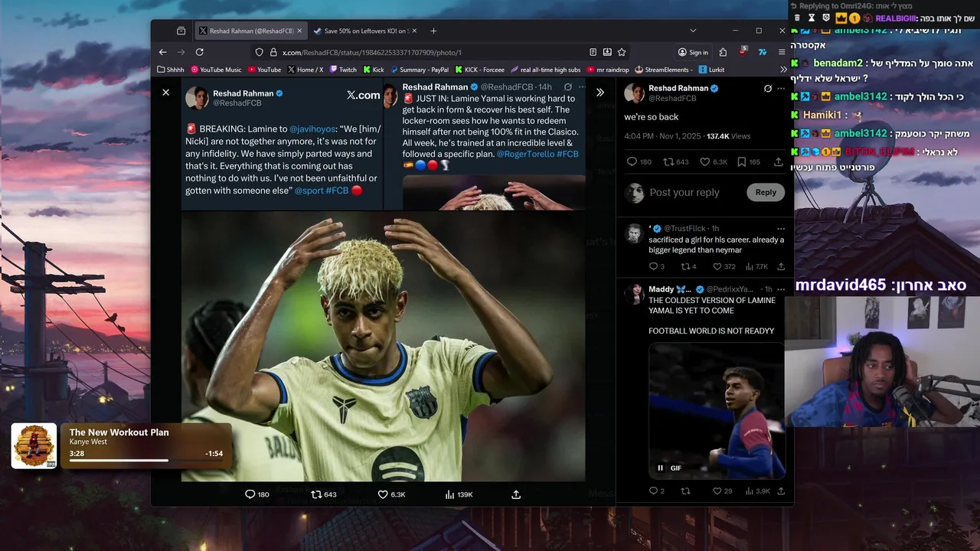
Task: Reload the page in the browser
Action: click(199, 52)
